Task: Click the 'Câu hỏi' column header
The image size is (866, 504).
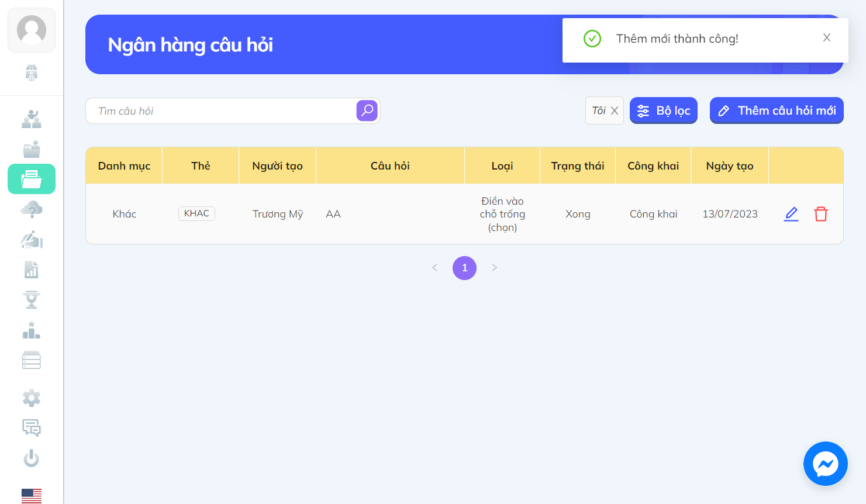Action: (x=390, y=166)
